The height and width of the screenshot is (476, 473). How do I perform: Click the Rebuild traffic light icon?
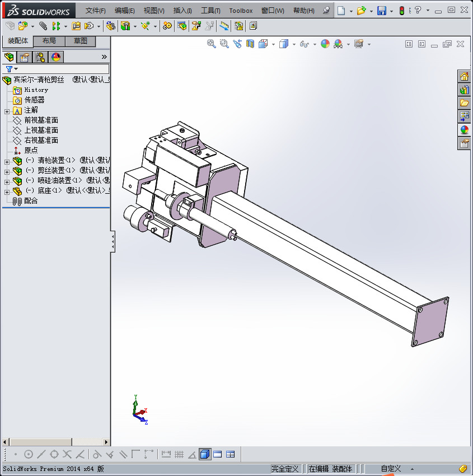402,11
